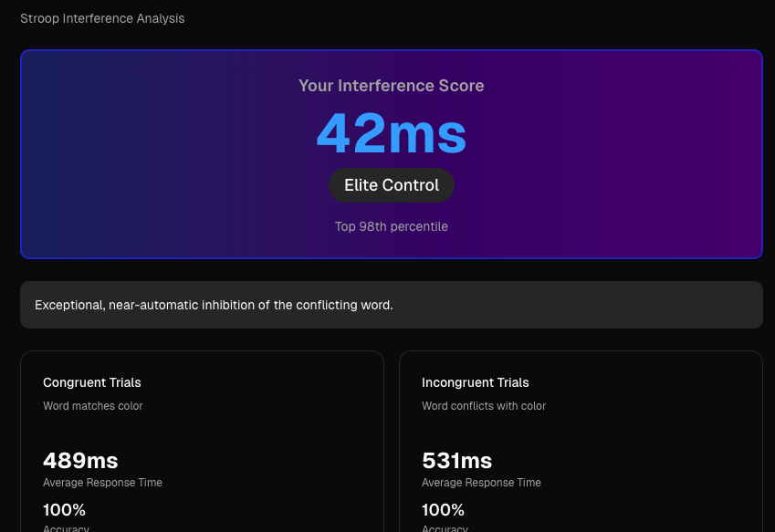Click the Top 98th percentile text
The width and height of the screenshot is (775, 532).
(x=391, y=226)
